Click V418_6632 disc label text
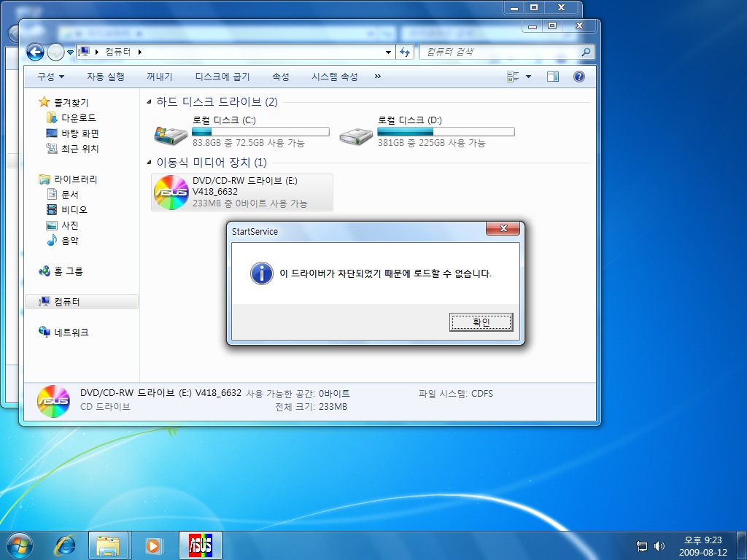The image size is (747, 560). coord(215,192)
